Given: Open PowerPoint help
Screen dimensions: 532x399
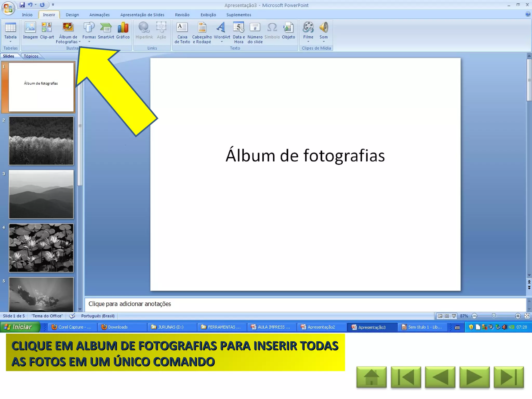Looking at the screenshot, I should (528, 14).
